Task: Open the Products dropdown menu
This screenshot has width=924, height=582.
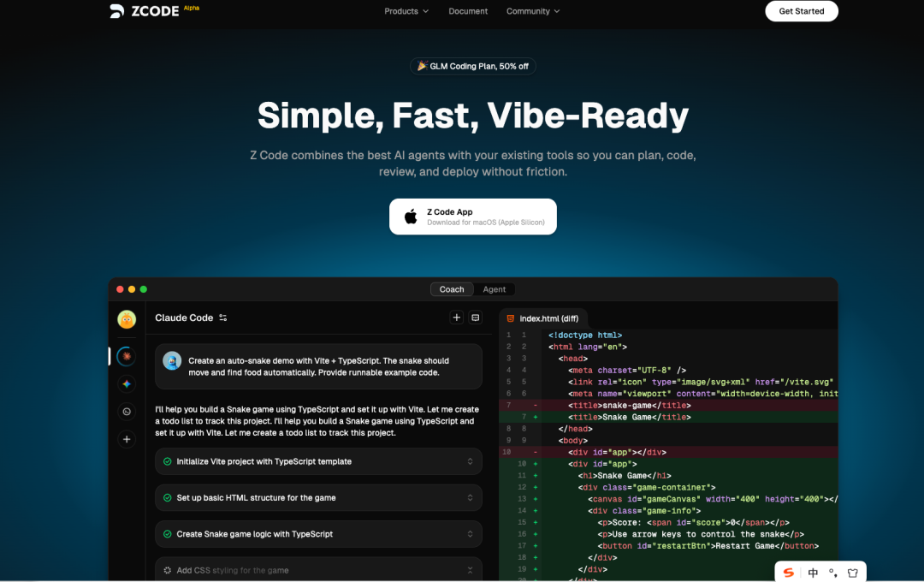Action: [406, 11]
